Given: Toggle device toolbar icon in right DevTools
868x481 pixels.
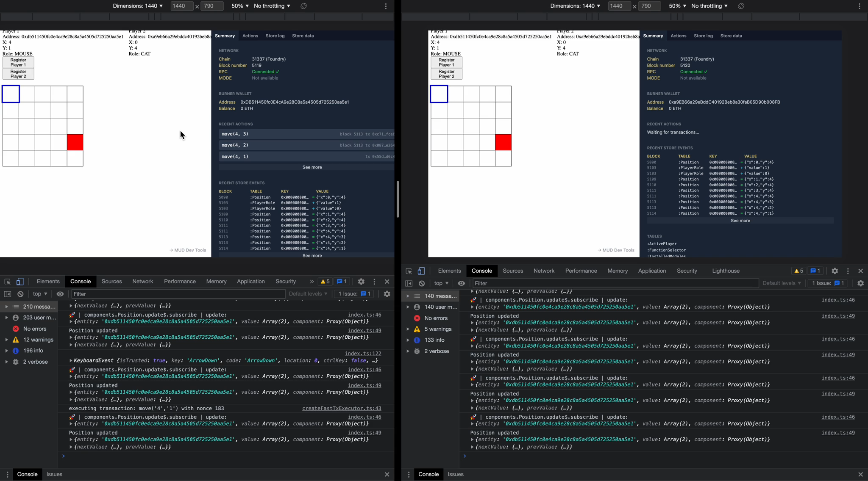Looking at the screenshot, I should [x=421, y=271].
